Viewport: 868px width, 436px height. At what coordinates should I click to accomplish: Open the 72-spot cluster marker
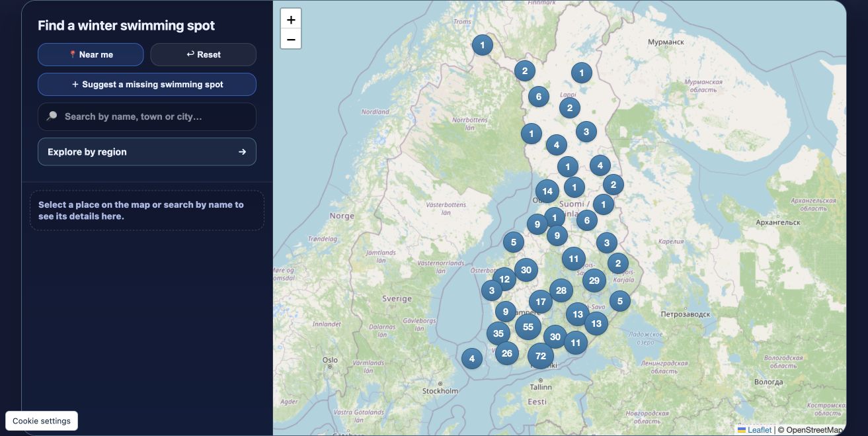pos(541,356)
